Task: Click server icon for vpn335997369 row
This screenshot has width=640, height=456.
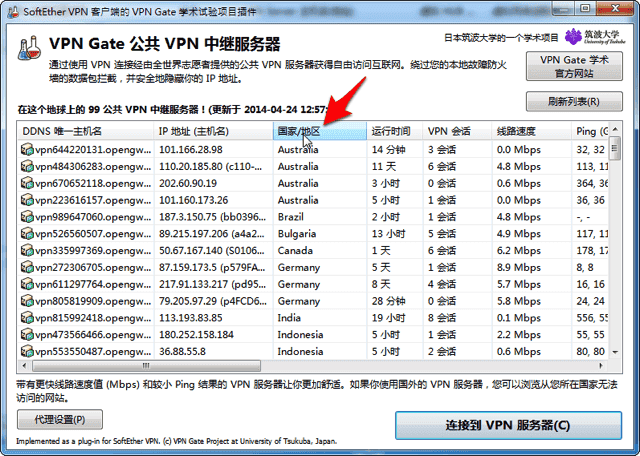Action: click(x=27, y=250)
